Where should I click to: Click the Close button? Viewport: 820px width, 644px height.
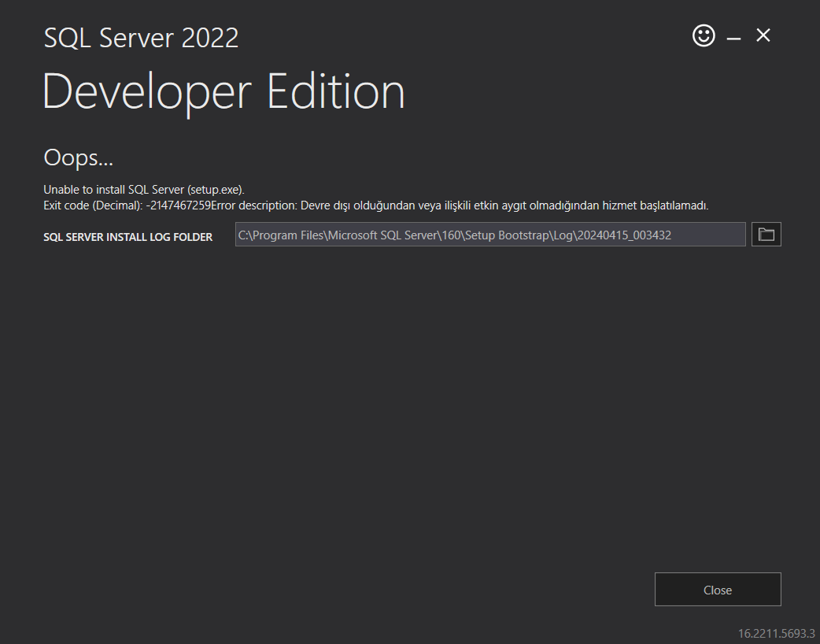pos(718,590)
